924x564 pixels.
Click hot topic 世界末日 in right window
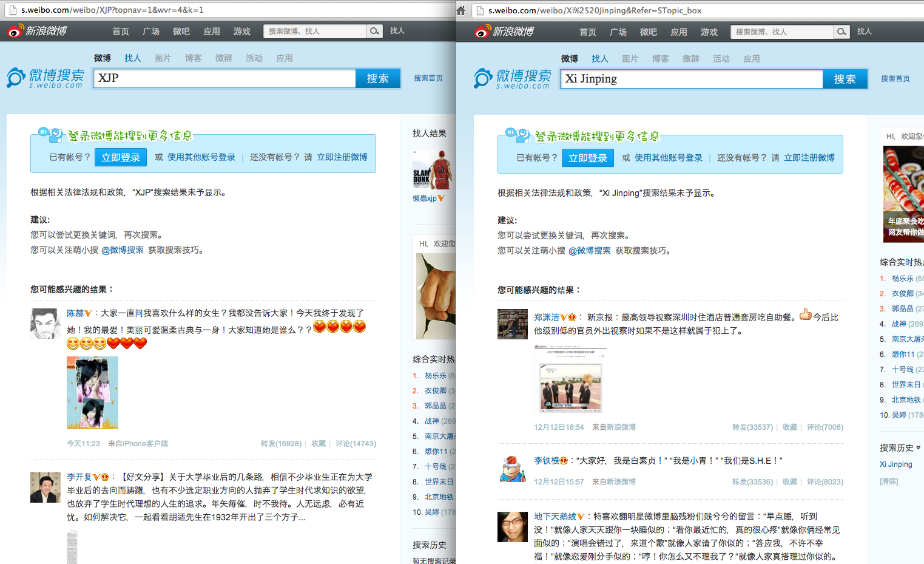(906, 385)
